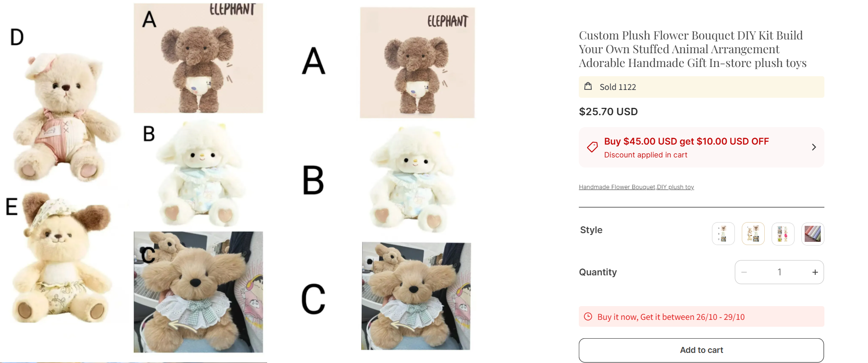Click the quantity number field
The height and width of the screenshot is (363, 868).
(779, 272)
